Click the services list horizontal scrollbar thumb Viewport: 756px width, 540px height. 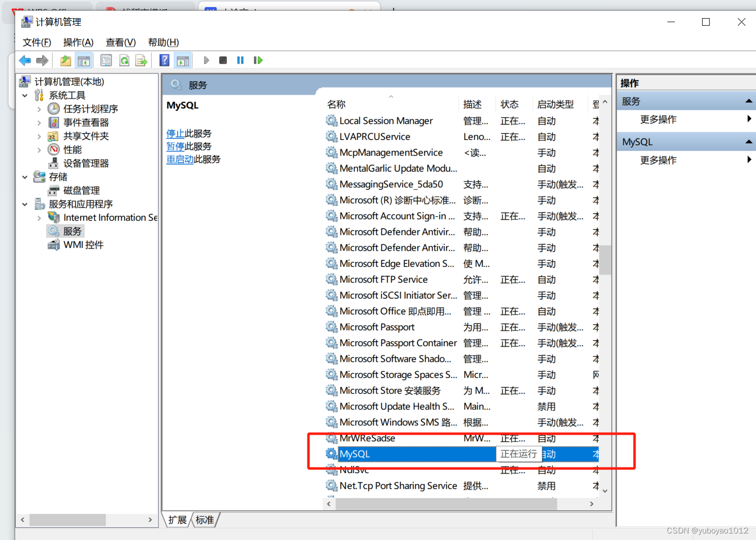click(447, 504)
